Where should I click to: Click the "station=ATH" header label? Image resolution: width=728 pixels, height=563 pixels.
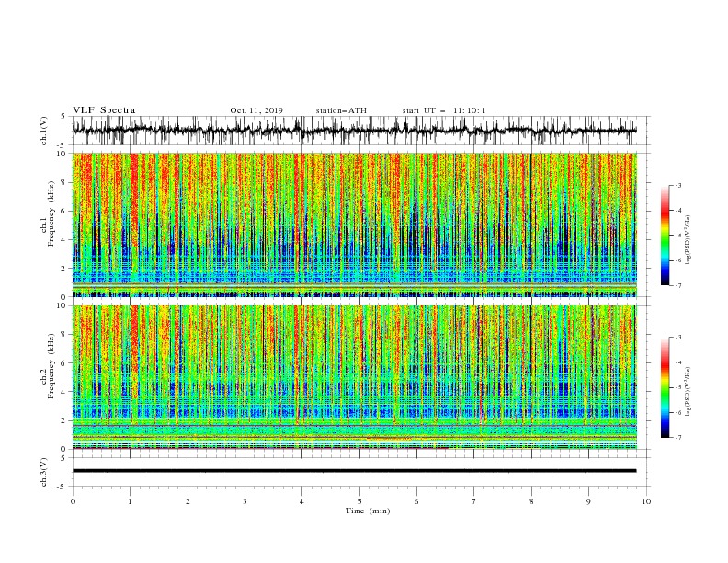pyautogui.click(x=341, y=110)
